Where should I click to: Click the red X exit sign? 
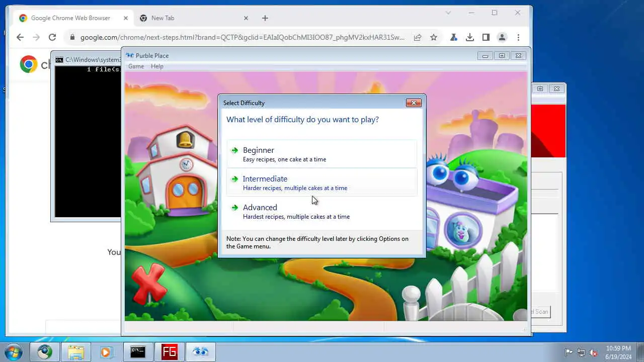pyautogui.click(x=149, y=283)
